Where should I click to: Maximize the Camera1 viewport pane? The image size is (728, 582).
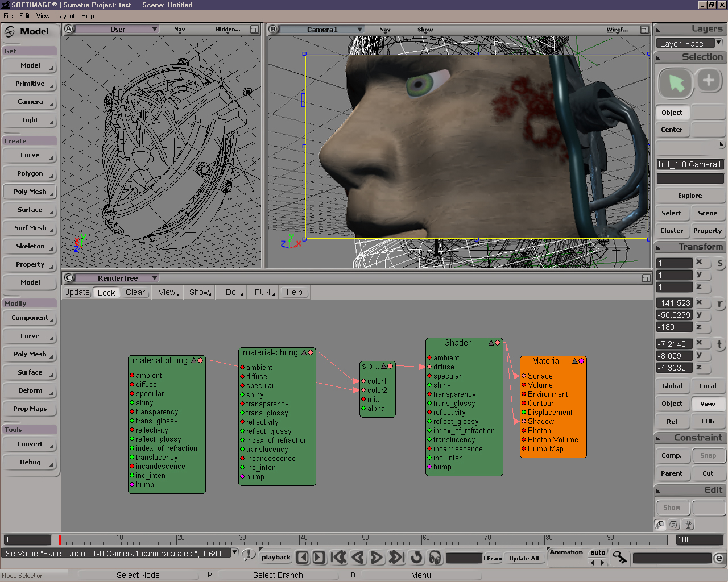(x=644, y=30)
